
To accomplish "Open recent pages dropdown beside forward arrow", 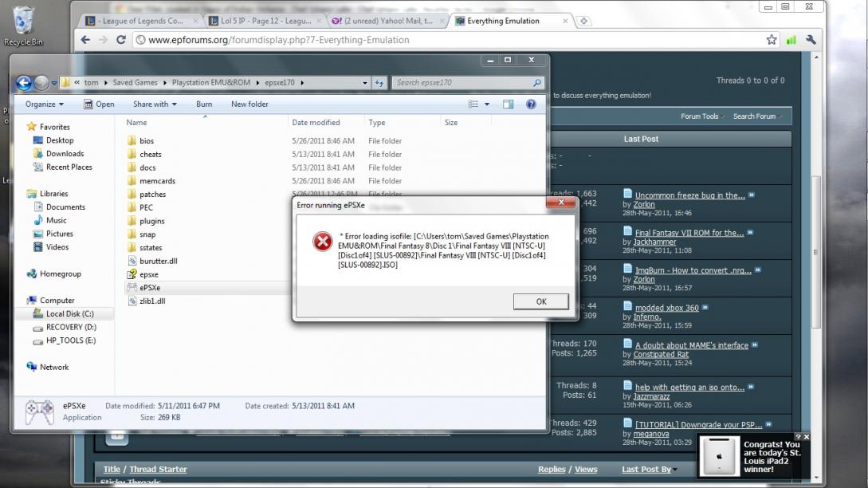I will (54, 83).
